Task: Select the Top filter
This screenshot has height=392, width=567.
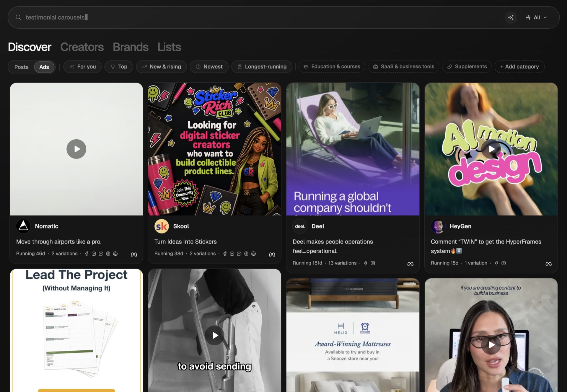Action: 119,67
